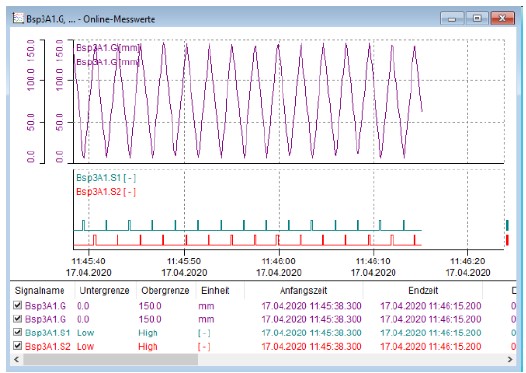526x373 pixels.
Task: Click the Low value in the Bsp3A1.S1 row
Action: point(86,333)
